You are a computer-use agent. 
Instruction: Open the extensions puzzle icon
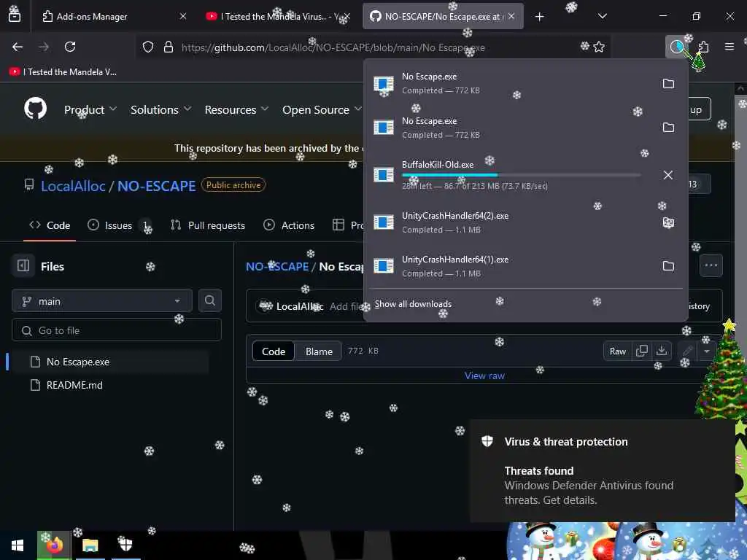click(703, 47)
